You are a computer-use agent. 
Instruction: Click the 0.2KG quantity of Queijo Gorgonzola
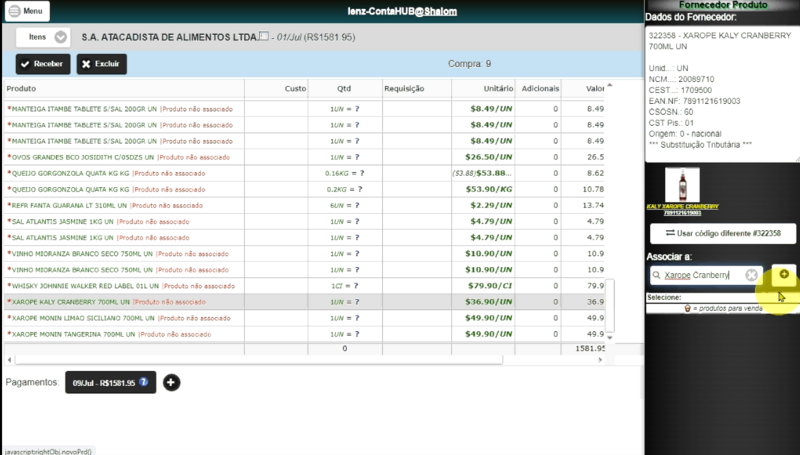(x=344, y=189)
